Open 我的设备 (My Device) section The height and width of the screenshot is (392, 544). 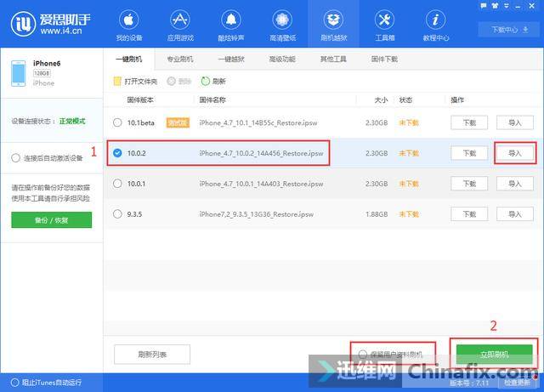129,26
